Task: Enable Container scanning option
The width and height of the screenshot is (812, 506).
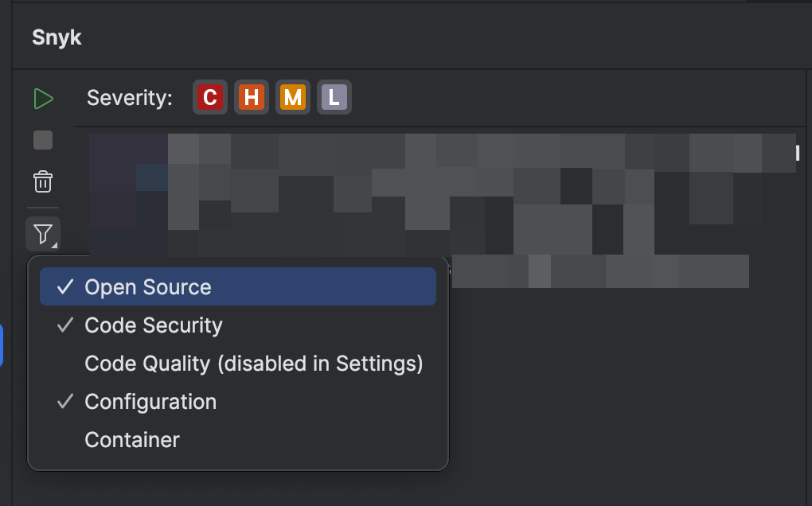Action: tap(132, 440)
